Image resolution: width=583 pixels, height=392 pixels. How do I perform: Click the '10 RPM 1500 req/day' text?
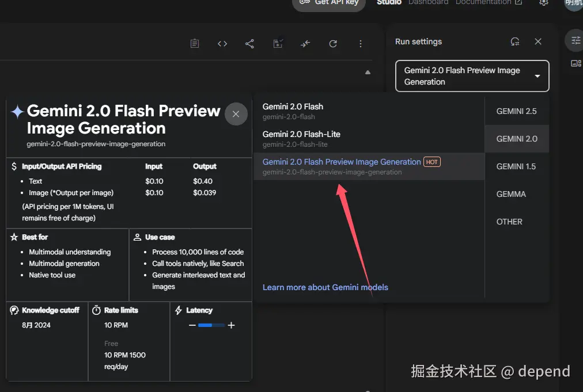tap(125, 361)
